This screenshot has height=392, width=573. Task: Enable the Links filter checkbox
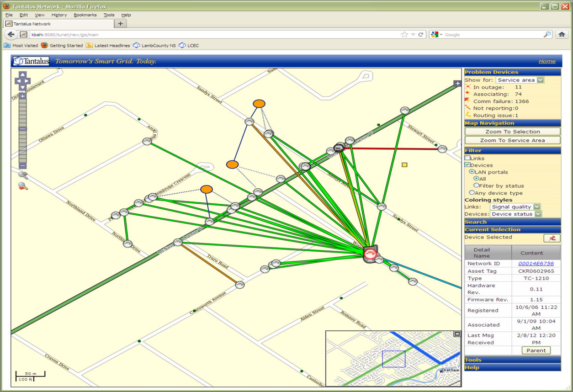467,158
